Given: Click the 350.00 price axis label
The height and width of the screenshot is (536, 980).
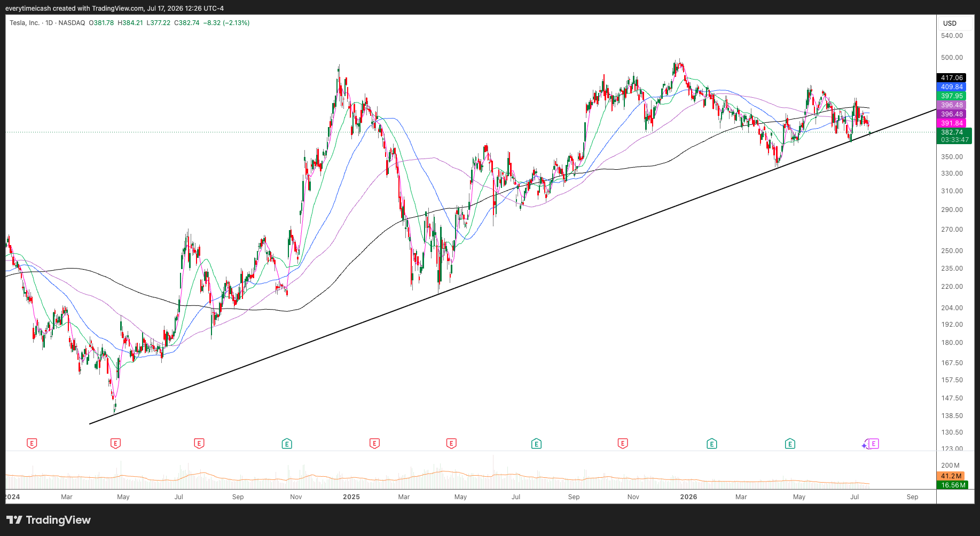Looking at the screenshot, I should click(952, 157).
